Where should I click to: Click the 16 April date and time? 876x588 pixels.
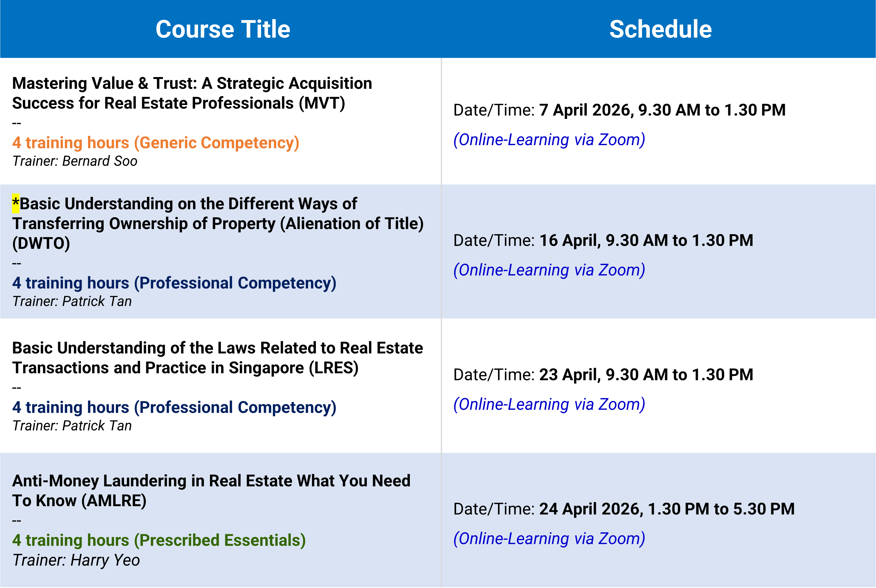click(x=646, y=240)
